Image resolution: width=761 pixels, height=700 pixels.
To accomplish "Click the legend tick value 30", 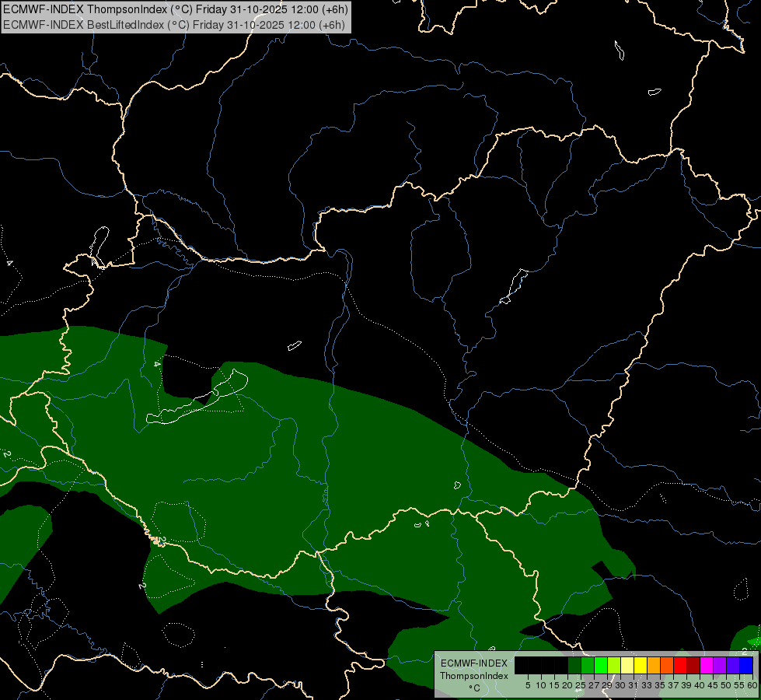I will [620, 685].
